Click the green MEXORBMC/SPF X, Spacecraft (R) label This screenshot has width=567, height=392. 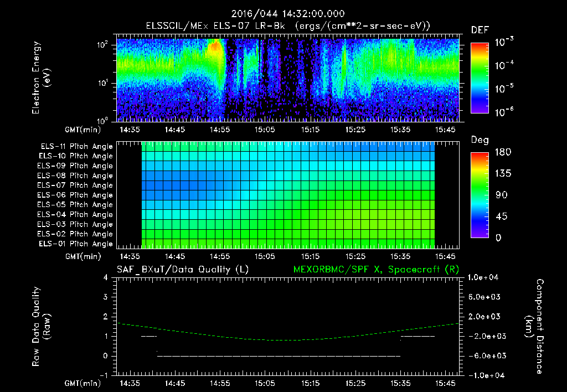pyautogui.click(x=376, y=270)
